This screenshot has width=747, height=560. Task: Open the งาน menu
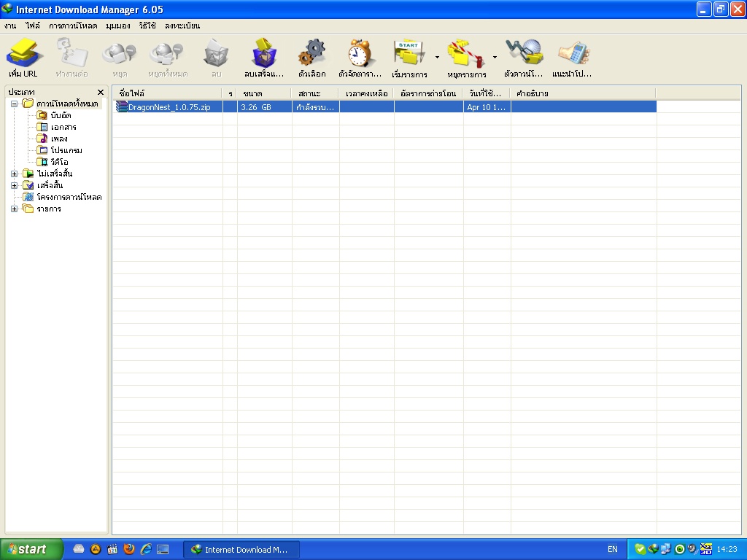(10, 26)
